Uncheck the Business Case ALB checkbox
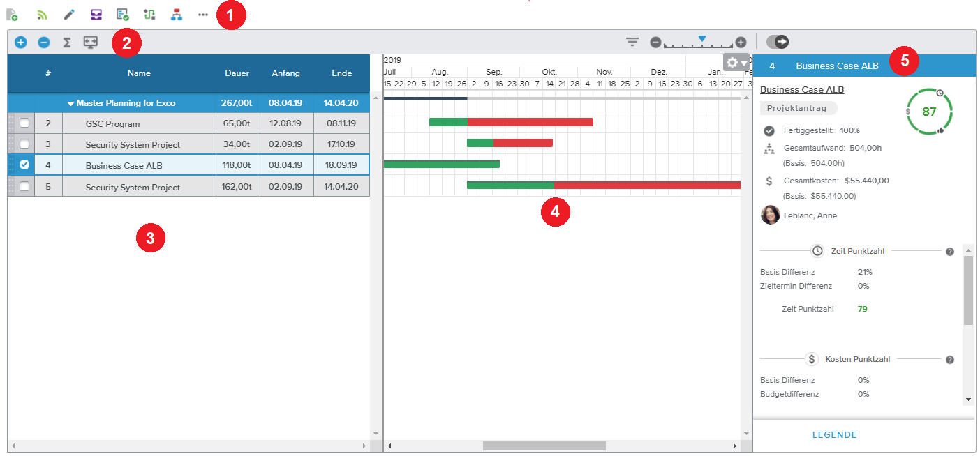The image size is (980, 456). (x=24, y=165)
